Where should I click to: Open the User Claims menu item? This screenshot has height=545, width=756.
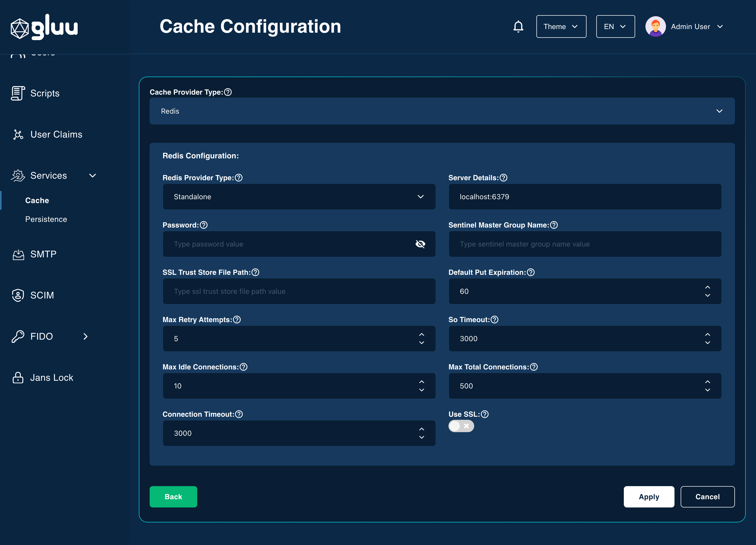56,134
